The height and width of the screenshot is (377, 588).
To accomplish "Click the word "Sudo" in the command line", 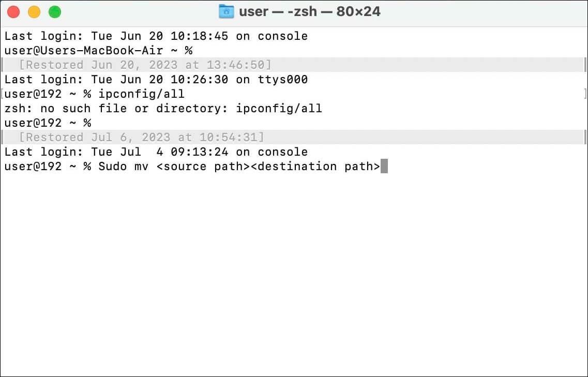I will [x=112, y=167].
